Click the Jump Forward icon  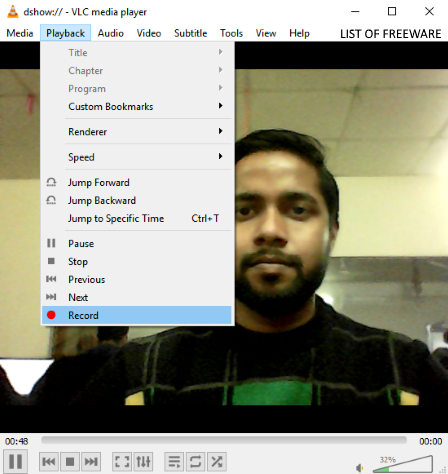click(51, 182)
